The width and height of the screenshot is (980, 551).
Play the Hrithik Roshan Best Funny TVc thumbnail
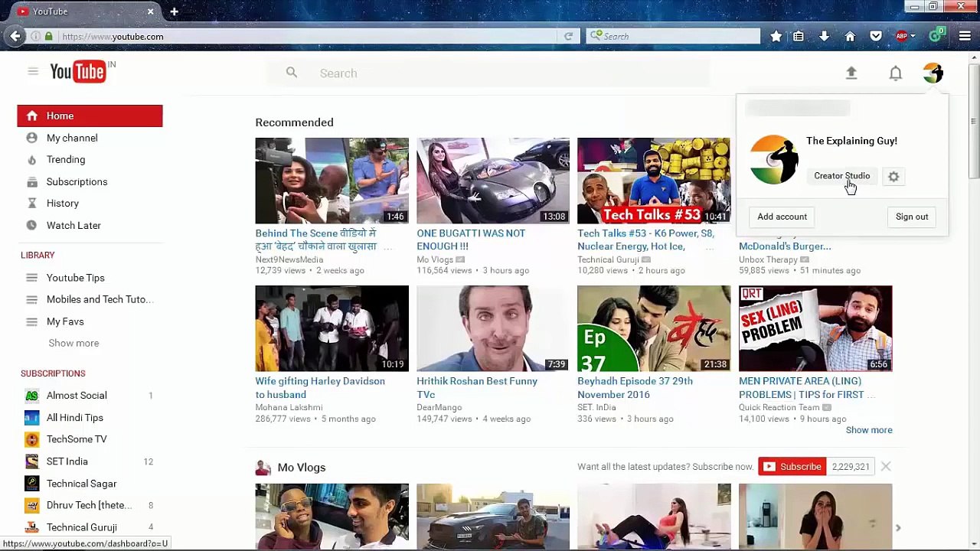pyautogui.click(x=493, y=328)
